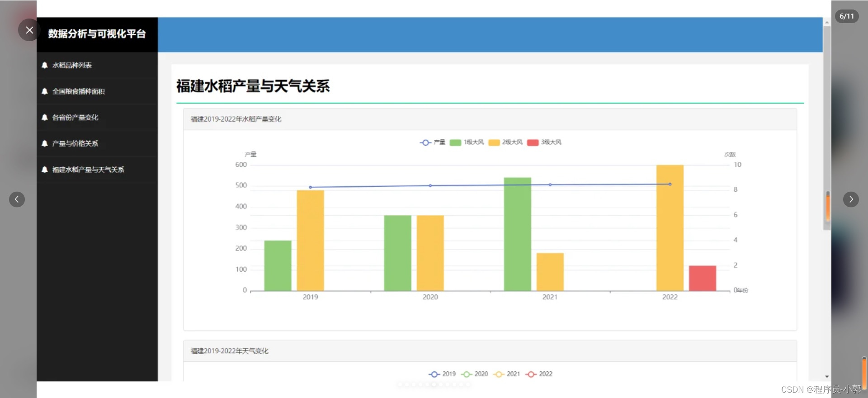Open 福建水稻产量与天气关系 sidebar item

[x=88, y=170]
